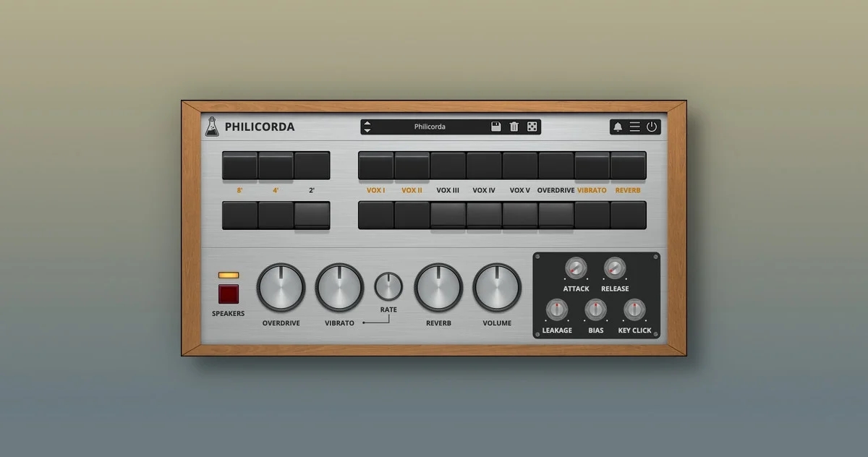
Task: Click the lower key beneath VOX IV label
Action: 484,215
